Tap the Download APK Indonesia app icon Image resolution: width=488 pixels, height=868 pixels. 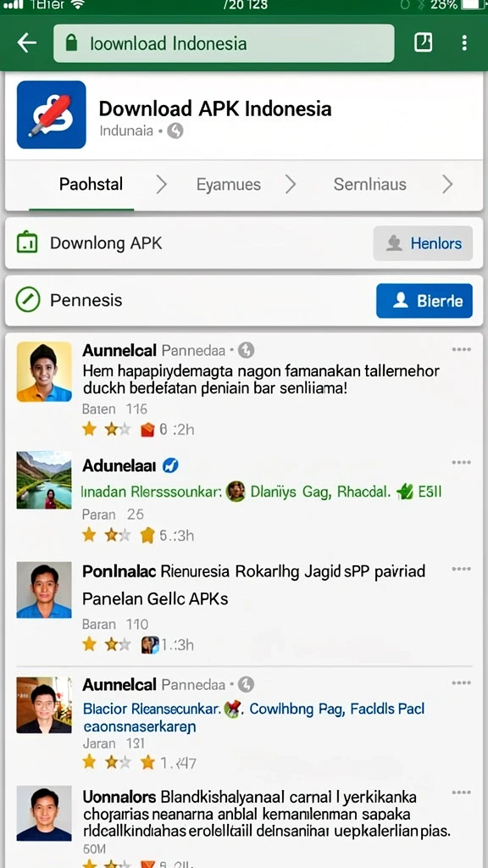point(52,114)
